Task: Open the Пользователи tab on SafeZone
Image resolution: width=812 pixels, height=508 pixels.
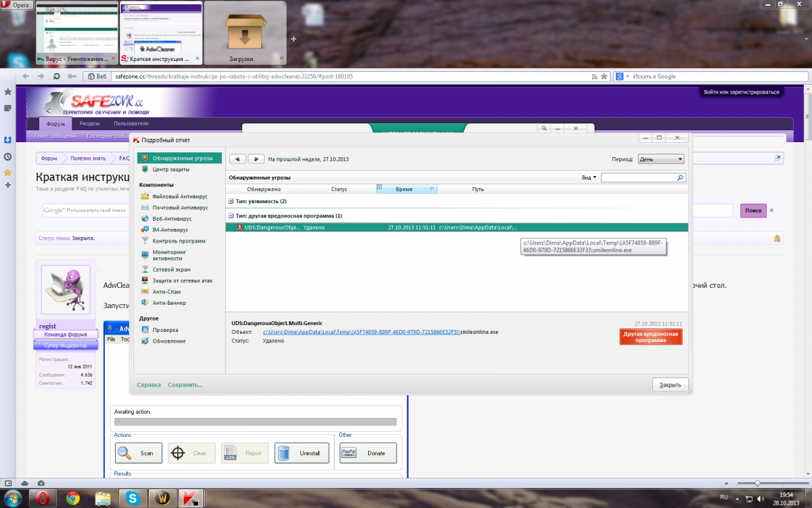Action: (131, 124)
